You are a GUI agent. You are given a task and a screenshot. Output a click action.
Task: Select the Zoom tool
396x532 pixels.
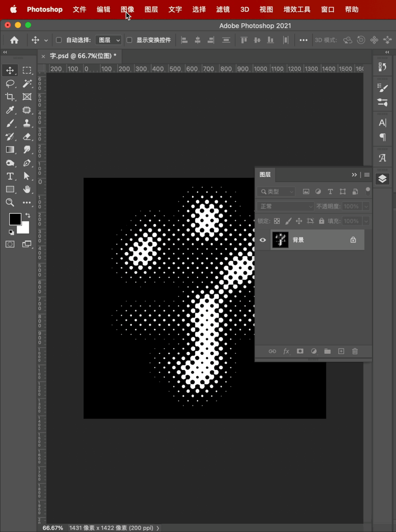point(10,203)
